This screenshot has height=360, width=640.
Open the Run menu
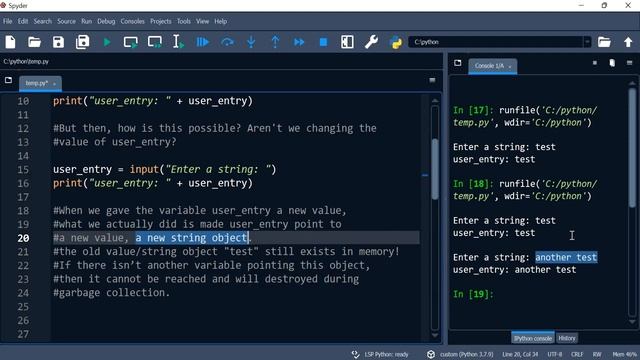click(x=87, y=21)
